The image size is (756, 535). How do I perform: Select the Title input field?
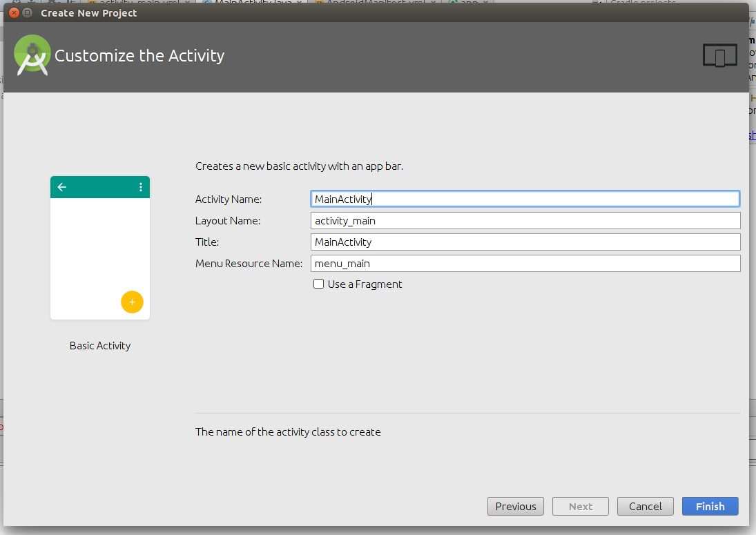pyautogui.click(x=525, y=242)
